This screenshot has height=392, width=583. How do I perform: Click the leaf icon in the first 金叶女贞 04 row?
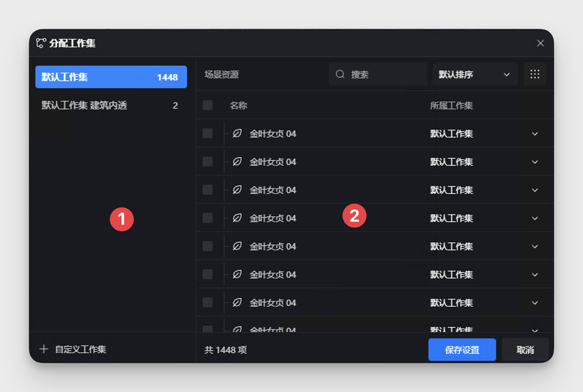237,133
